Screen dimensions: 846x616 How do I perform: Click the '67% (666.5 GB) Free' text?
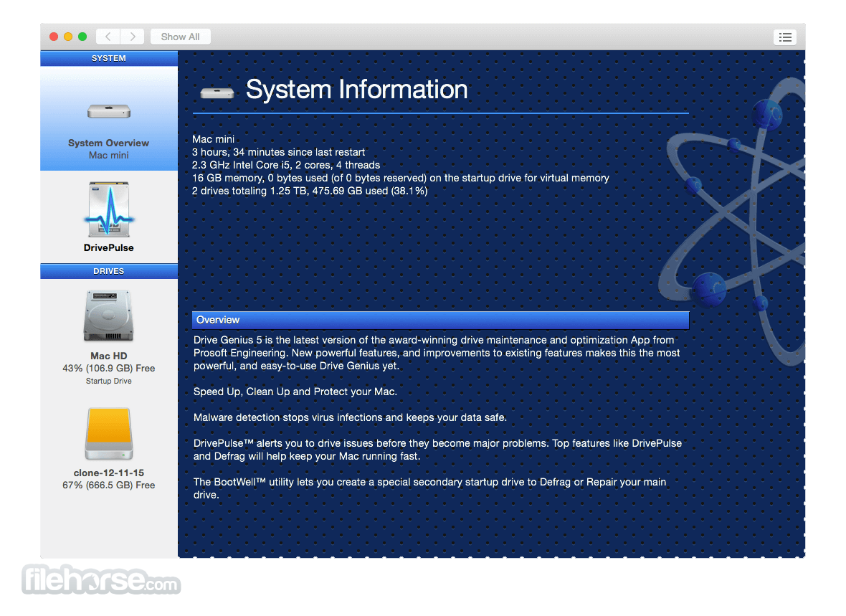(x=108, y=485)
